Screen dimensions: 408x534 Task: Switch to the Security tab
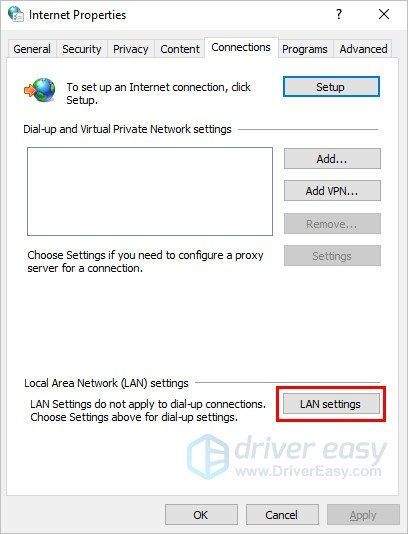click(82, 49)
